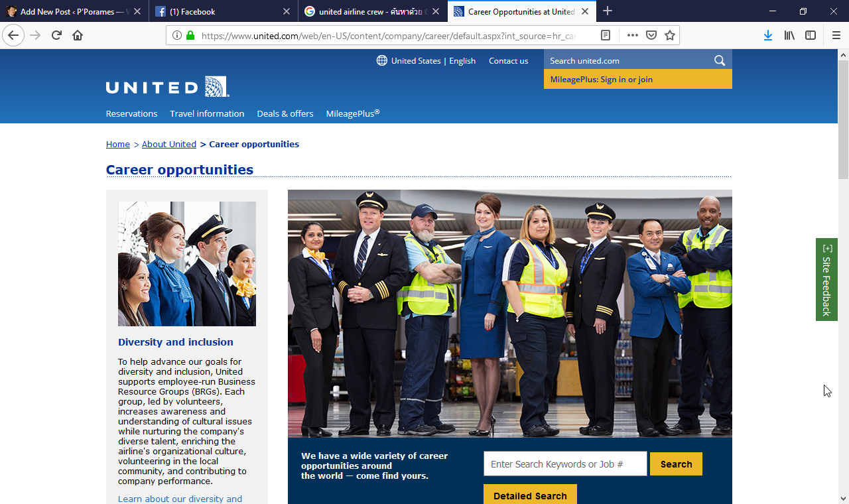849x504 pixels.
Task: Click the browser address bar URL
Action: (x=388, y=35)
